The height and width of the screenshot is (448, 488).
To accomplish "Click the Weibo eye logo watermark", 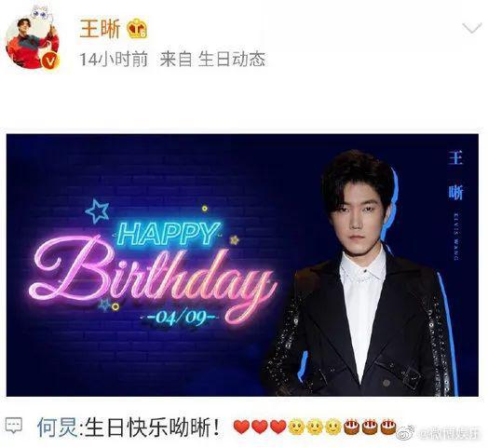I will click(405, 433).
